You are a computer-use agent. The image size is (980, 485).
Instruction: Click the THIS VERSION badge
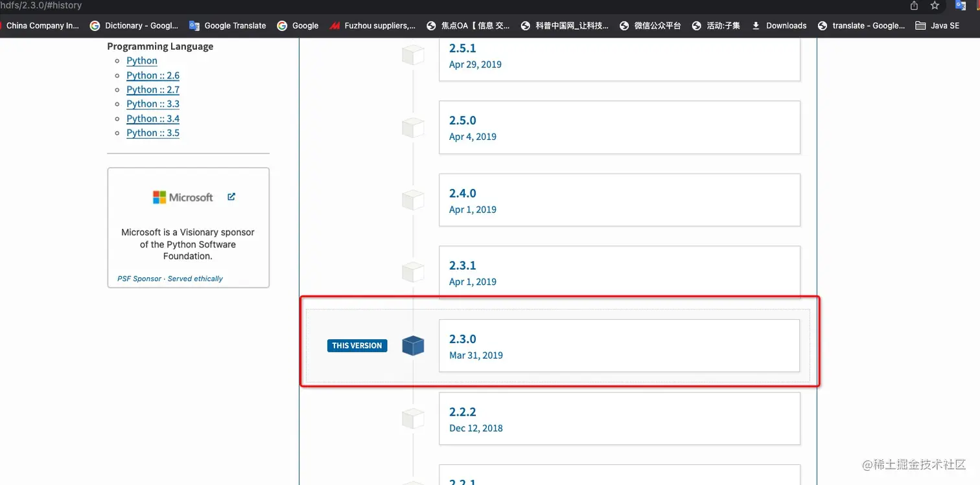(x=357, y=346)
